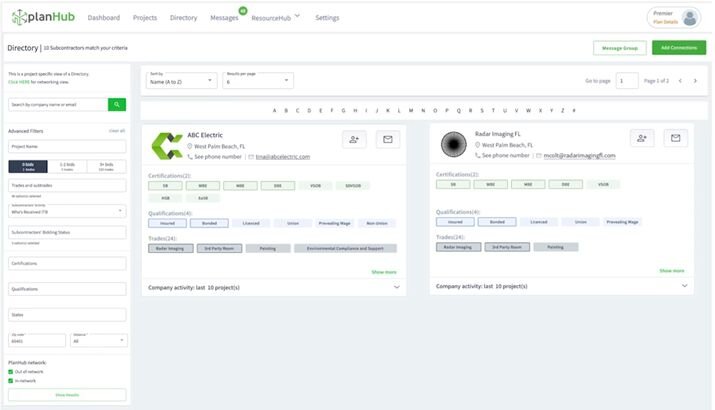Open the user profile avatar

[x=689, y=18]
